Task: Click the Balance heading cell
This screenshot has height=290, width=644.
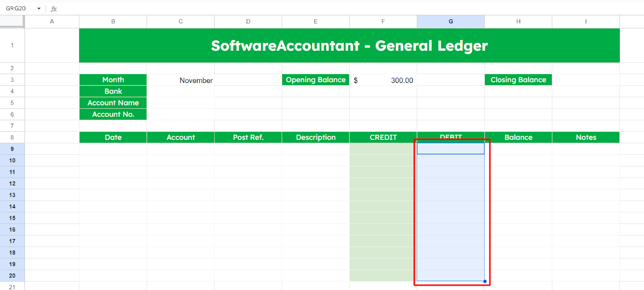Action: pyautogui.click(x=518, y=137)
